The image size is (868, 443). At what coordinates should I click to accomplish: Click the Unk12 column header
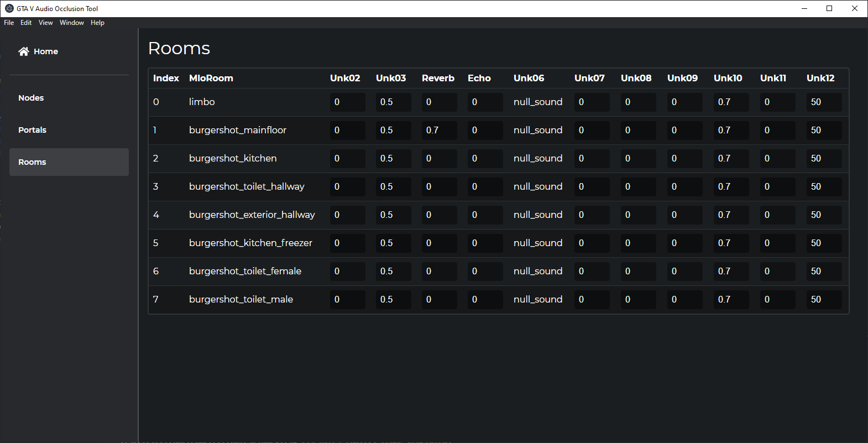click(820, 78)
